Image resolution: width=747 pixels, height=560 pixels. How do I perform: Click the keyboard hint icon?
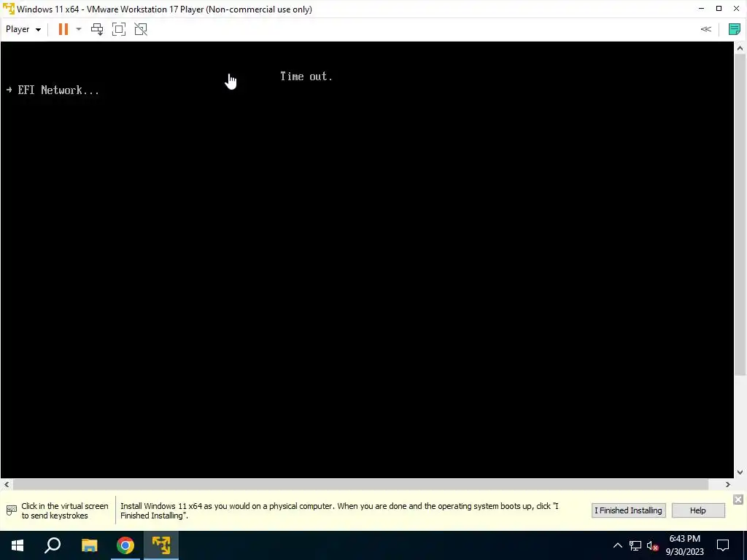tap(12, 510)
